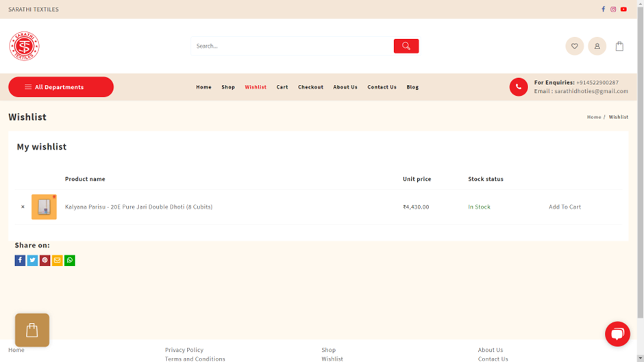644x362 pixels.
Task: Click the enquiry phone number +914522900287
Action: 597,83
